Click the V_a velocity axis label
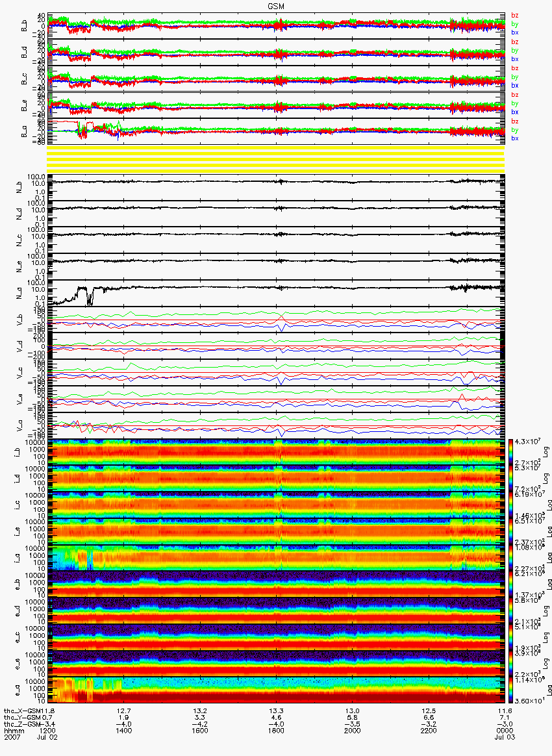Viewport: 552px width, 756px height. point(19,425)
